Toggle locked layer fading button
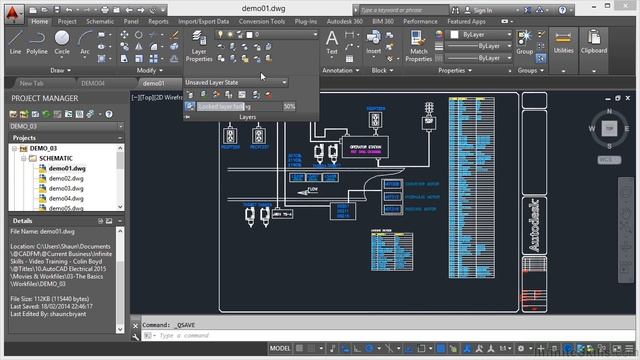The image size is (640, 360). tap(190, 107)
